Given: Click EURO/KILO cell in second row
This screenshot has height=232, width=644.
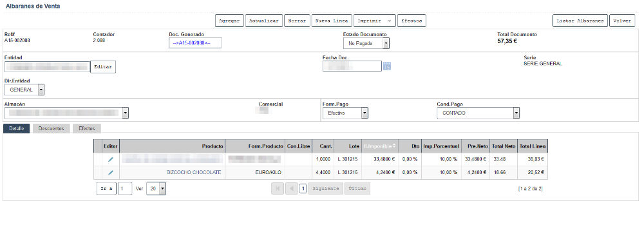Looking at the screenshot, I should coord(254,172).
